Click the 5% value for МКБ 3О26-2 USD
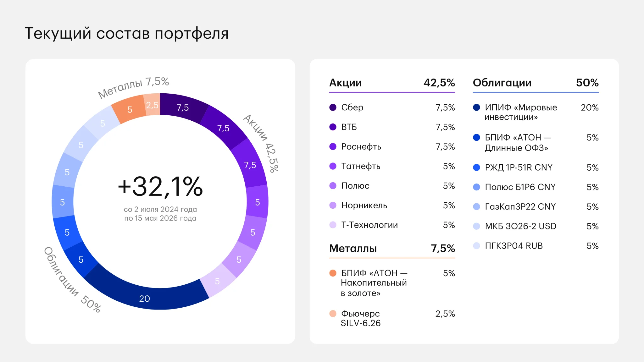The width and height of the screenshot is (644, 362). tap(593, 226)
